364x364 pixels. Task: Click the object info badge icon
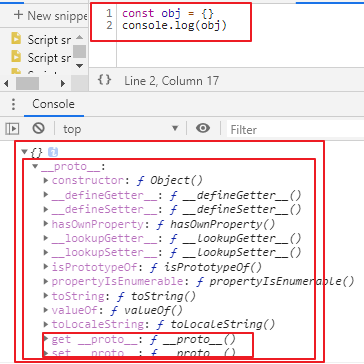(x=53, y=152)
